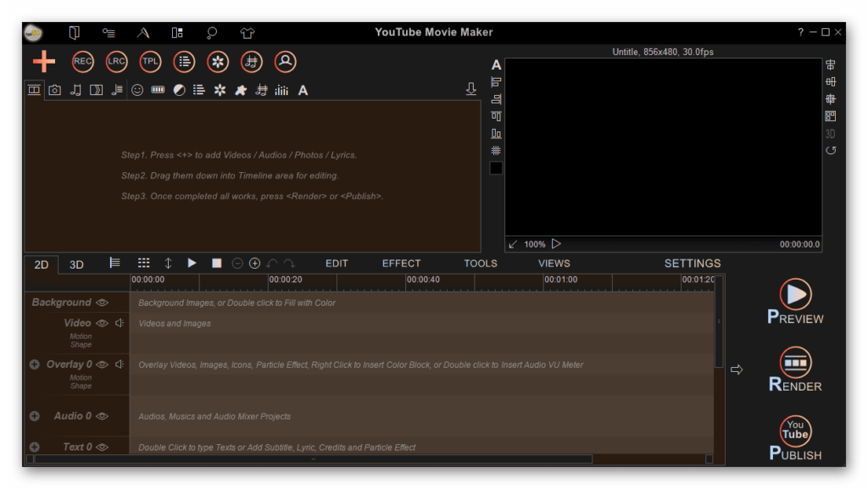Viewport: 868px width, 489px height.
Task: Click the layout panels icon in title bar
Action: click(x=177, y=33)
